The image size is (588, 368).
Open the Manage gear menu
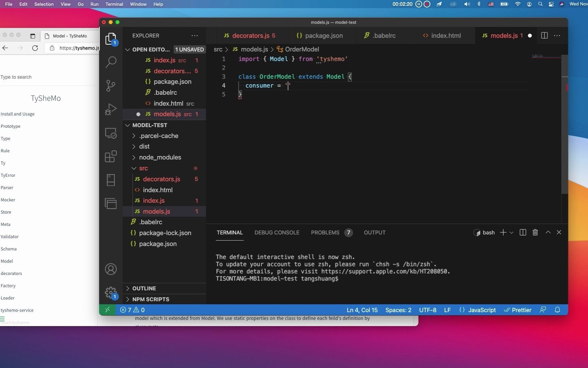click(x=111, y=293)
